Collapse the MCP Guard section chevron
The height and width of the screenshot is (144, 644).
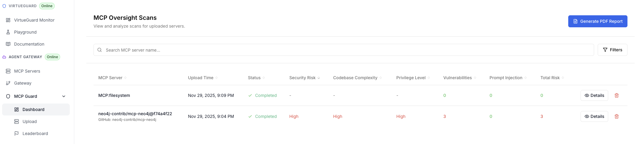(x=64, y=96)
